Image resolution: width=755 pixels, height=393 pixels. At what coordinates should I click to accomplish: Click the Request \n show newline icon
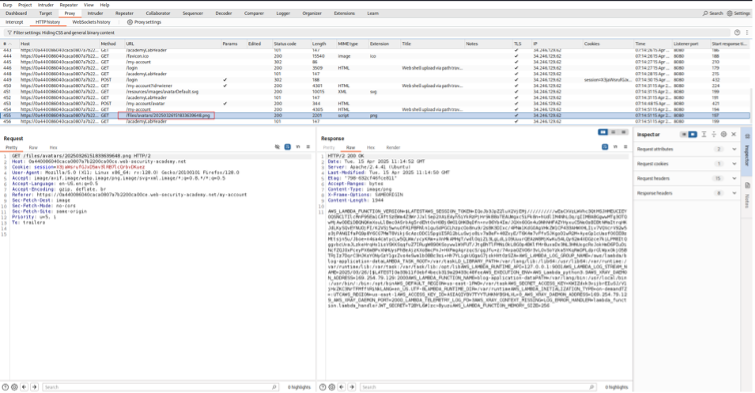[298, 147]
